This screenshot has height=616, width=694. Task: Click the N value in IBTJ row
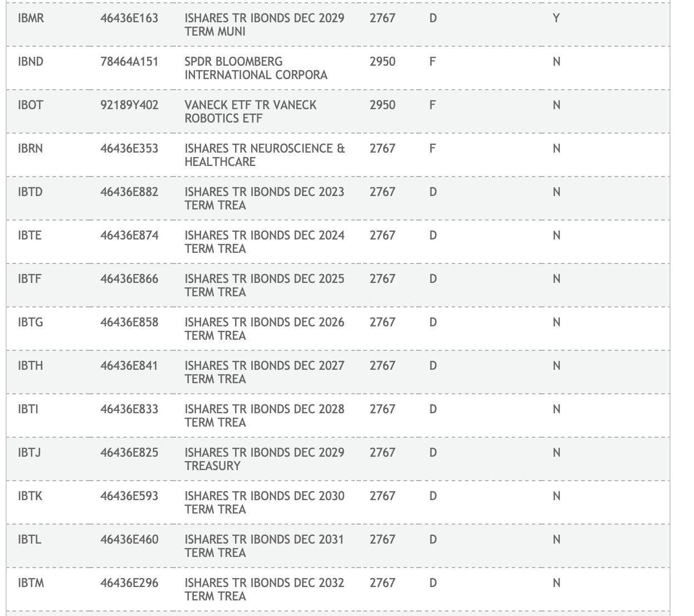pyautogui.click(x=556, y=452)
